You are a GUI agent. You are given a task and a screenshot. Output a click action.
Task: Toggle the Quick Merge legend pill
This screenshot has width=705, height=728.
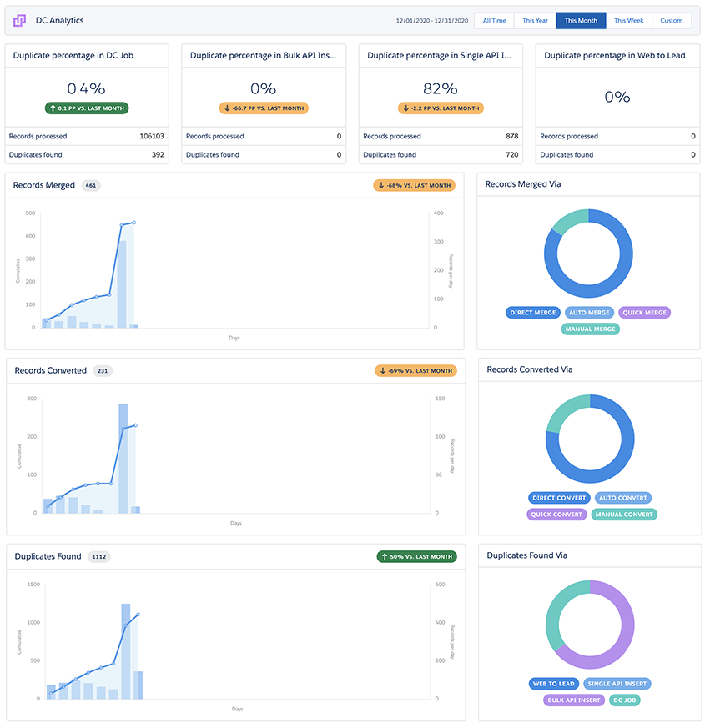tap(644, 313)
